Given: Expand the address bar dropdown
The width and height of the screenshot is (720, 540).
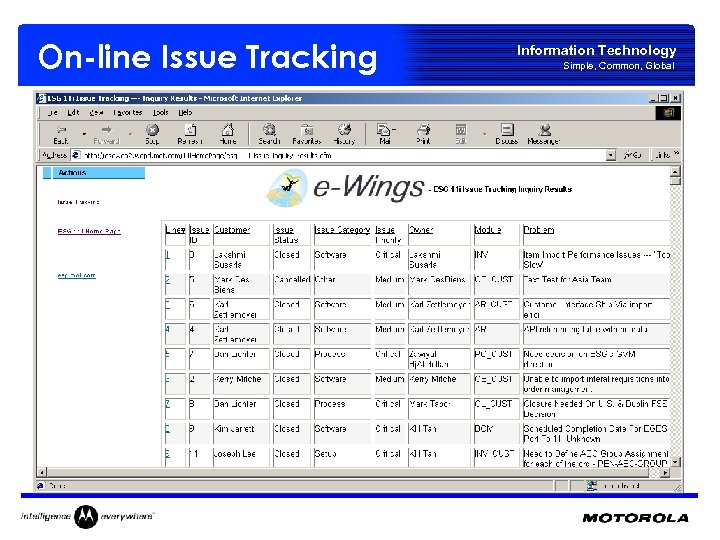Looking at the screenshot, I should click(610, 155).
